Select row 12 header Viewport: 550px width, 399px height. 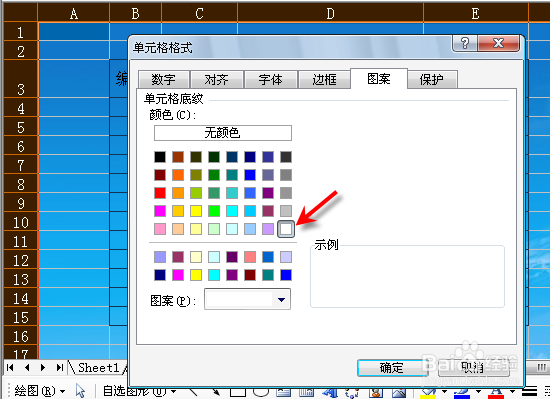[x=20, y=260]
